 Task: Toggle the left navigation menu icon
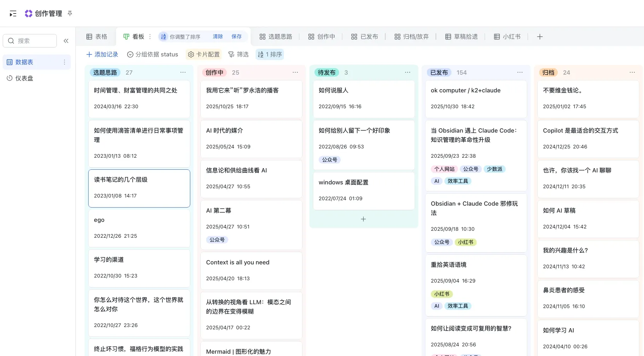[13, 14]
